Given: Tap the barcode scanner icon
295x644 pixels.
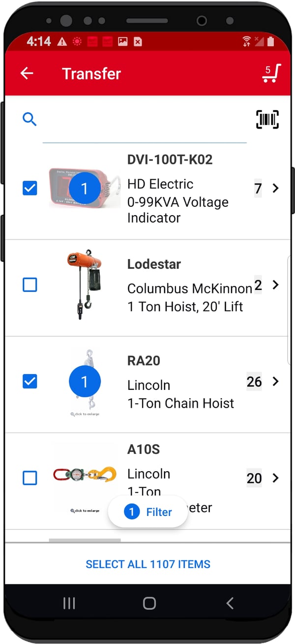Looking at the screenshot, I should (x=267, y=119).
